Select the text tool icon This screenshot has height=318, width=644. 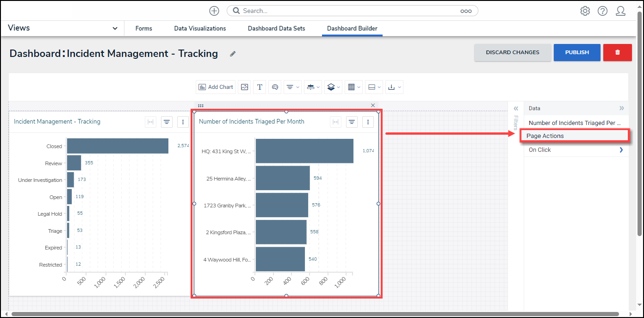(x=260, y=87)
